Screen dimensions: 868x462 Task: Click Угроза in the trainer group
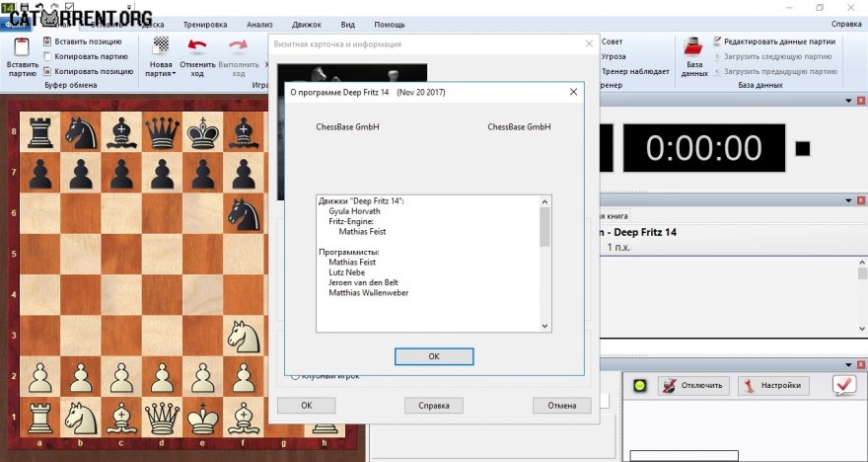(614, 56)
